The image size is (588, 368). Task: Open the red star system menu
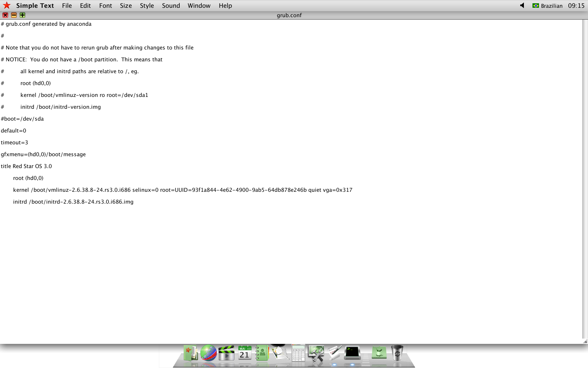coord(7,5)
